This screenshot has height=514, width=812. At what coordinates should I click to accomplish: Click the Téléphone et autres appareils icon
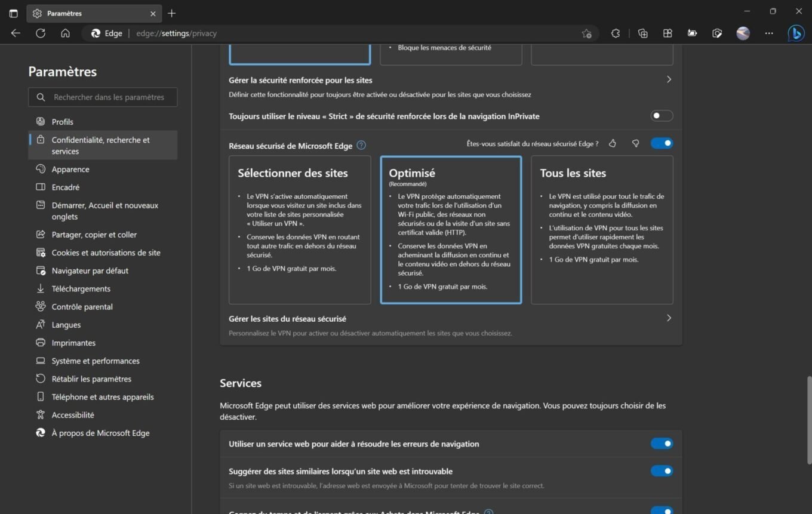click(41, 397)
